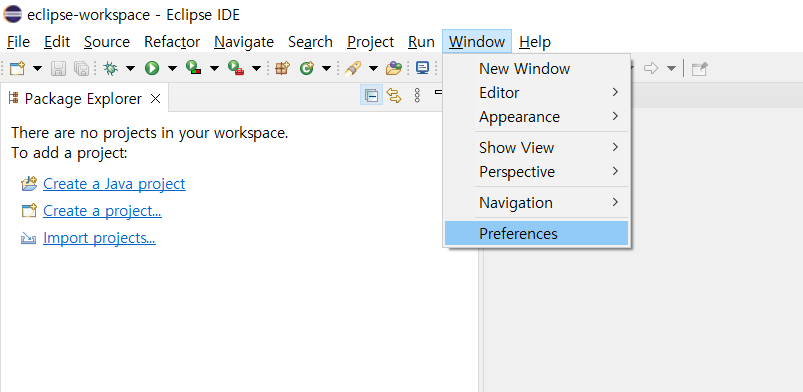
Task: Click the green Run button icon
Action: (152, 68)
